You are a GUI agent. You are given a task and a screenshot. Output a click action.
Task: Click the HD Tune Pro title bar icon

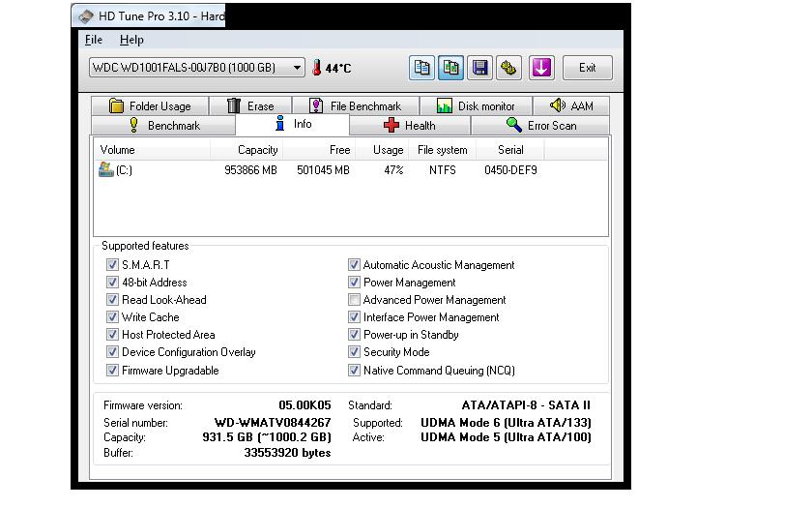(87, 15)
